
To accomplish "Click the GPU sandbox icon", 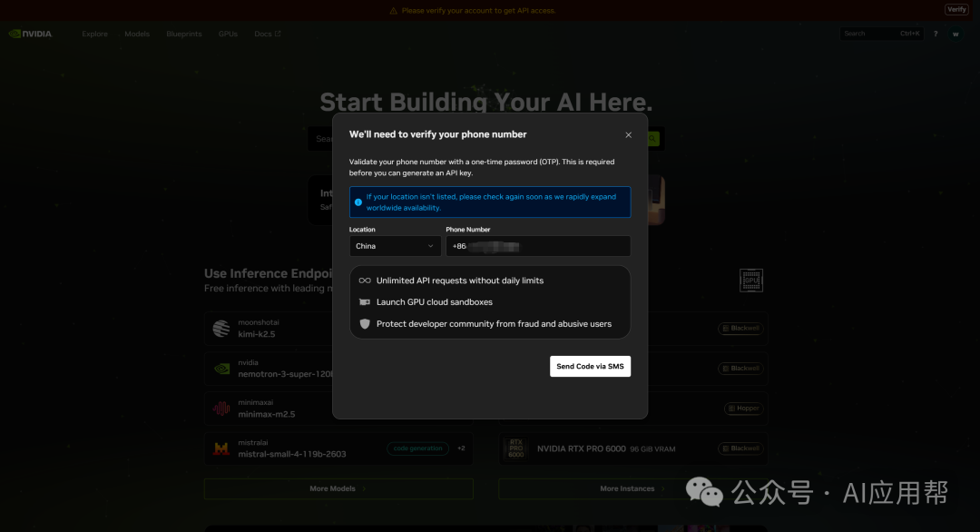I will click(x=365, y=302).
